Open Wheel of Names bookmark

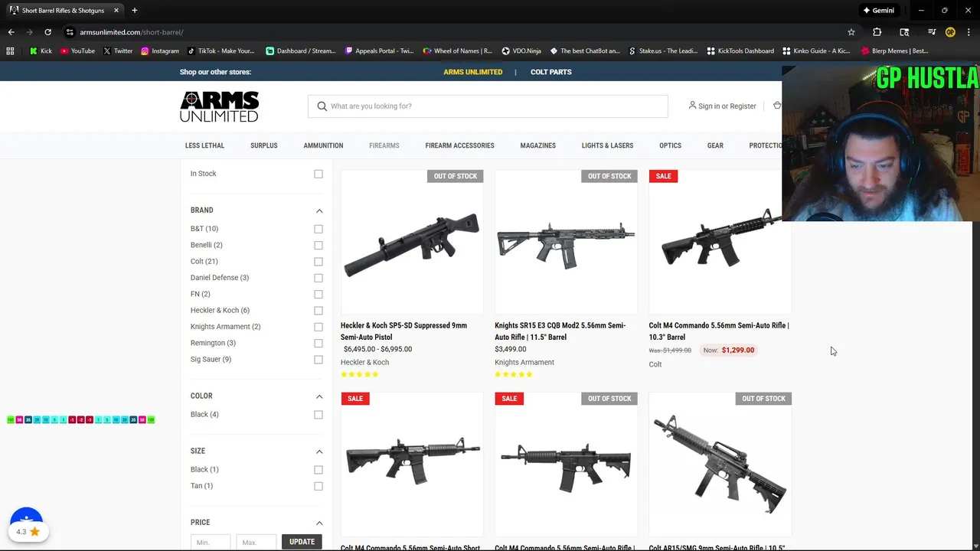click(x=458, y=51)
